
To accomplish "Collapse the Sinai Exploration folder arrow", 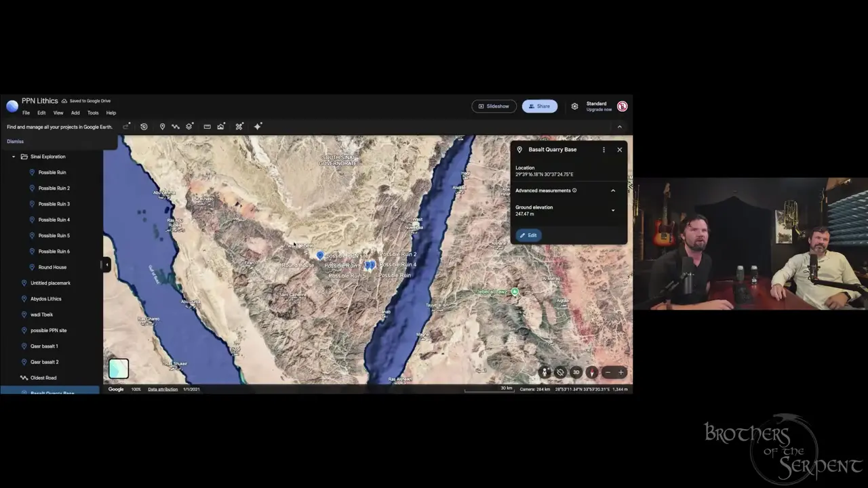I will 14,157.
